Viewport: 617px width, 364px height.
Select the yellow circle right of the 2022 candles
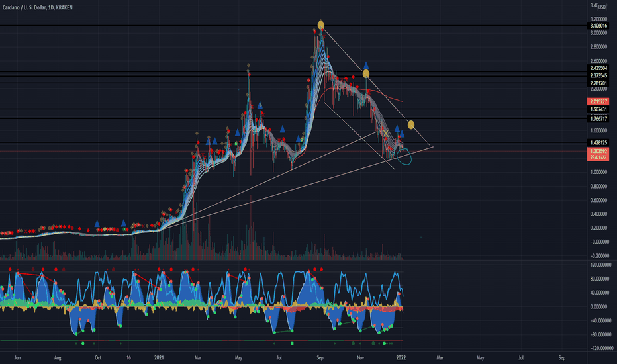(411, 125)
